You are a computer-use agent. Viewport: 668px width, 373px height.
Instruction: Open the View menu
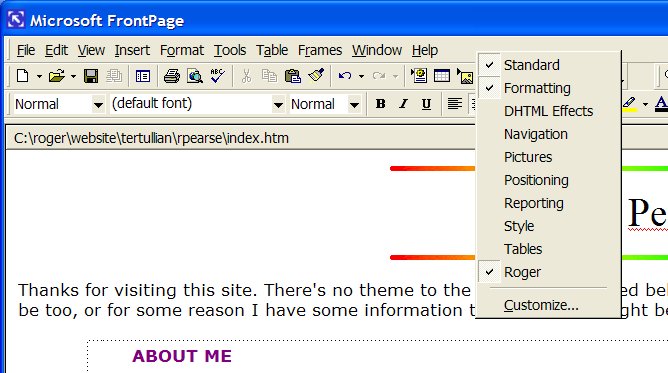coord(91,50)
